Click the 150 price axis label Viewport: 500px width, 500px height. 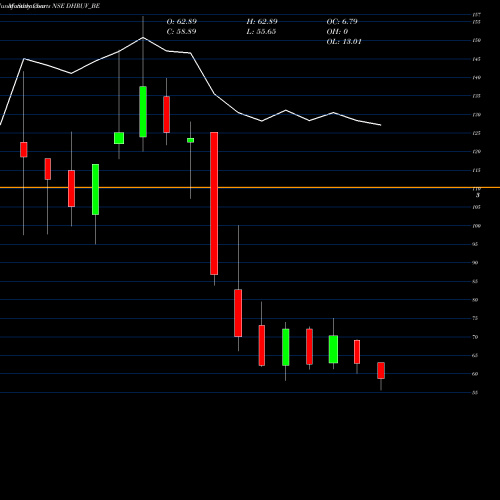[x=477, y=40]
